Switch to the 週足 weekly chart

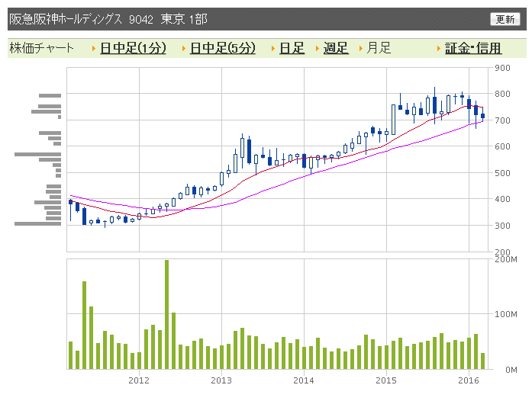[336, 48]
